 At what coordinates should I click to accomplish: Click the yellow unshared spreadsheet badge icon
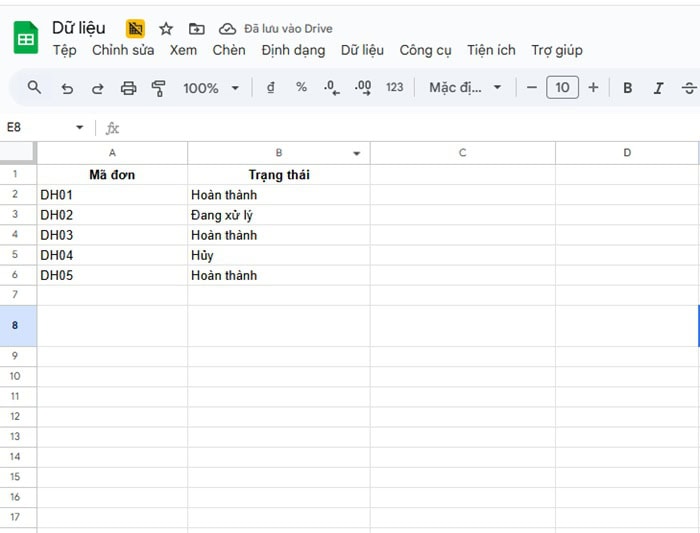point(135,29)
